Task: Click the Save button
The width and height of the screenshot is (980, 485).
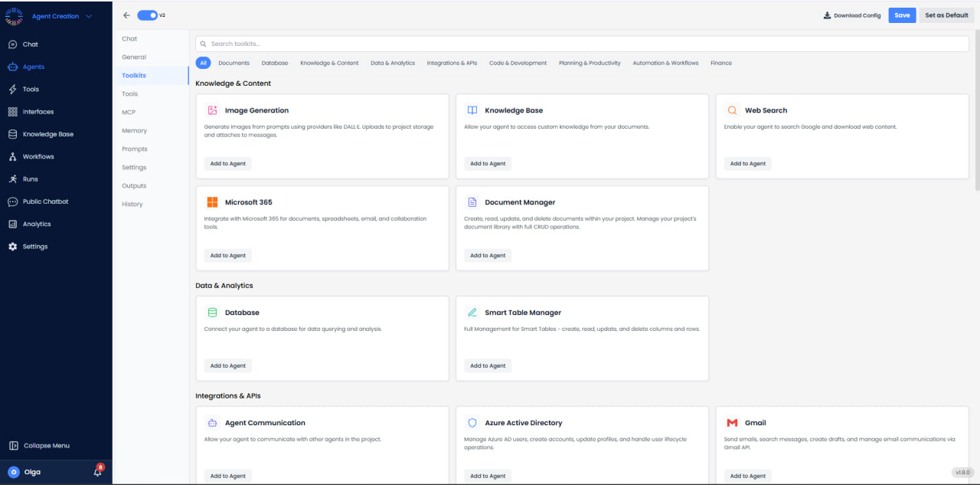Action: click(902, 15)
